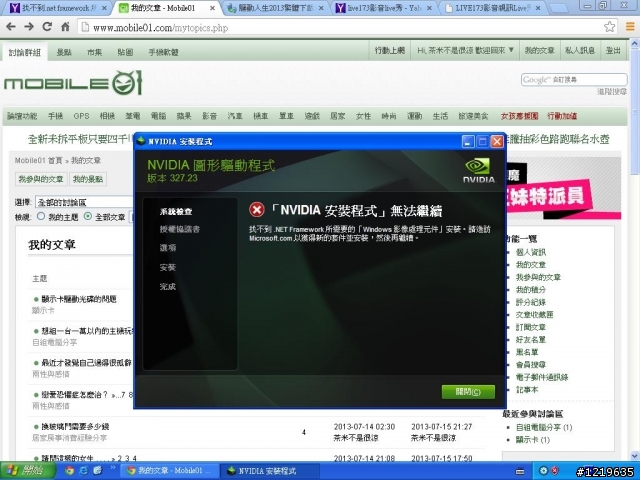640x480 pixels.
Task: Open 討論群組 site tab
Action: [x=24, y=52]
